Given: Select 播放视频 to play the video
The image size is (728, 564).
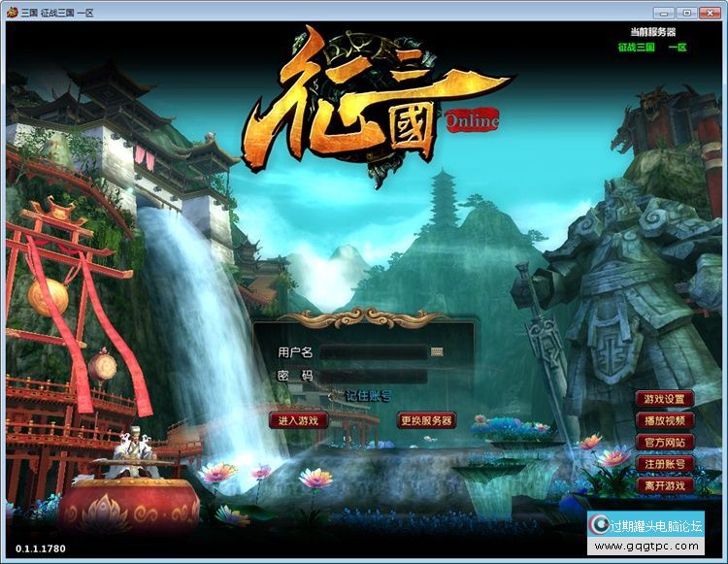Looking at the screenshot, I should [665, 420].
